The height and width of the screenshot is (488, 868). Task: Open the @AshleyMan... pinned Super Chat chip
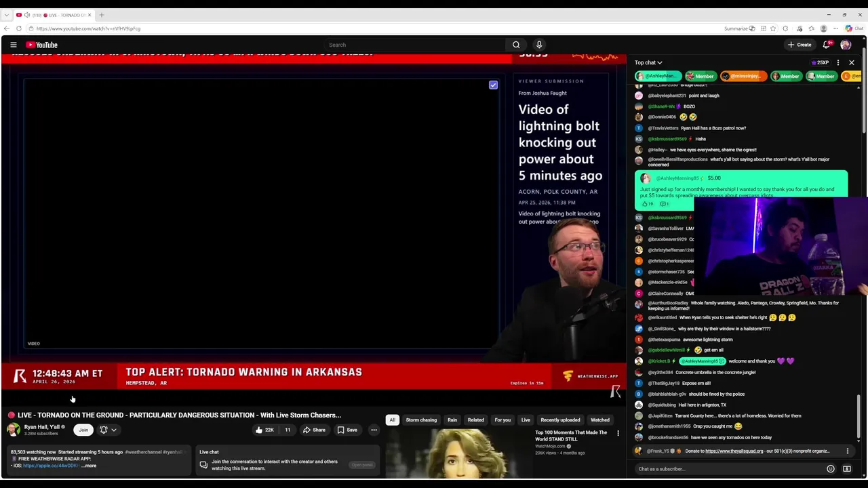(657, 77)
